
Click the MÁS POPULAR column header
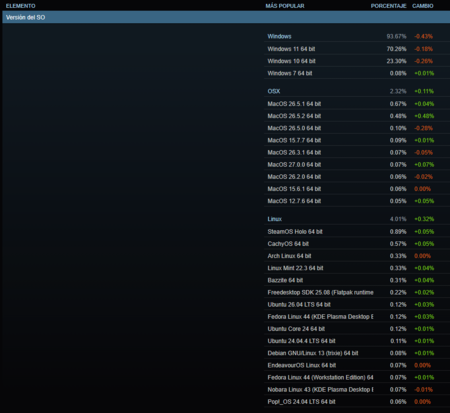(x=285, y=6)
